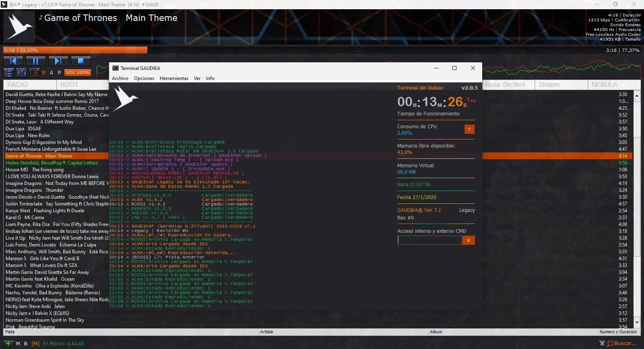Click the orange X button beside CMD input

tap(469, 240)
